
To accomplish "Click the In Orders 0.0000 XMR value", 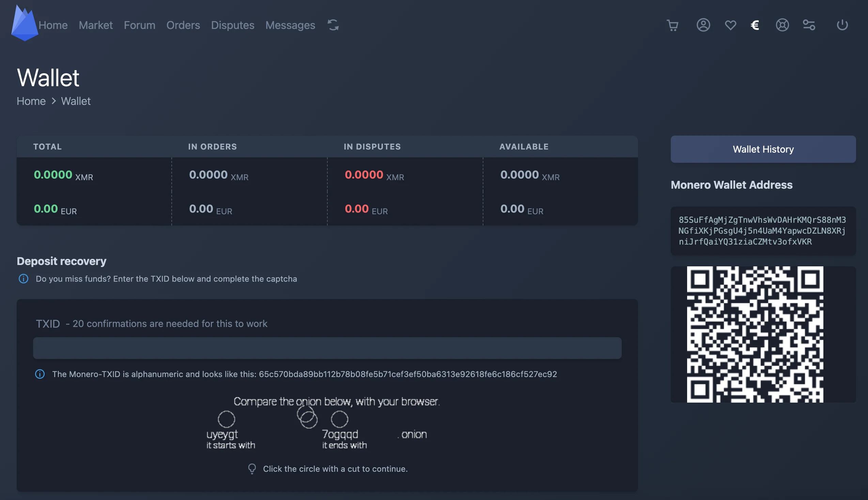I will (219, 175).
